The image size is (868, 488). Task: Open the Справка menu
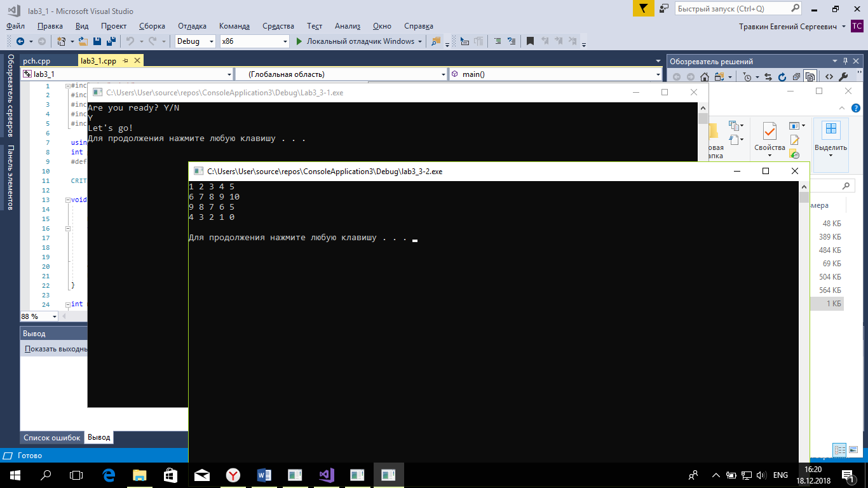tap(419, 26)
